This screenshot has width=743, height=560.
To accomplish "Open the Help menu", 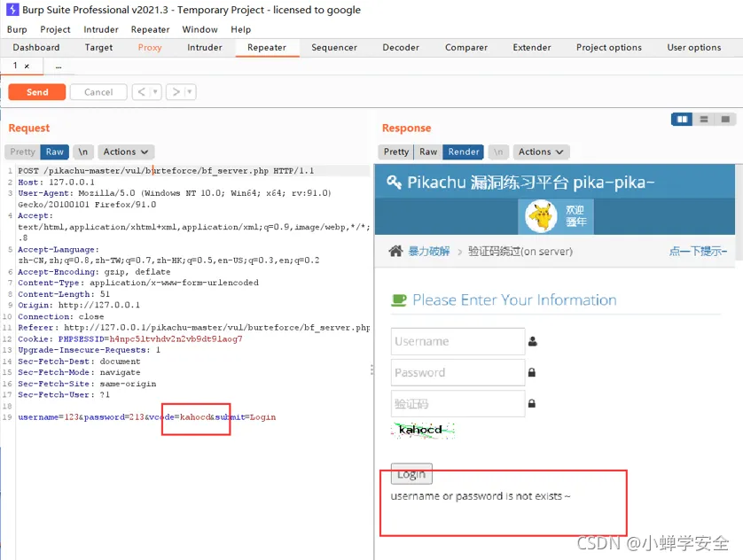I will [x=240, y=29].
